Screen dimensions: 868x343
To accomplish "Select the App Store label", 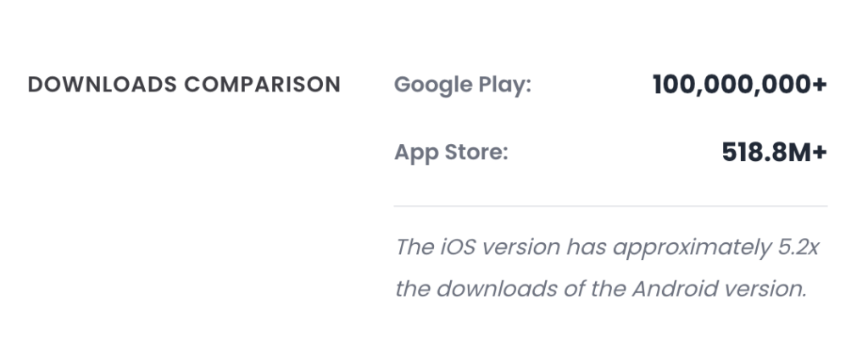I will (x=451, y=153).
